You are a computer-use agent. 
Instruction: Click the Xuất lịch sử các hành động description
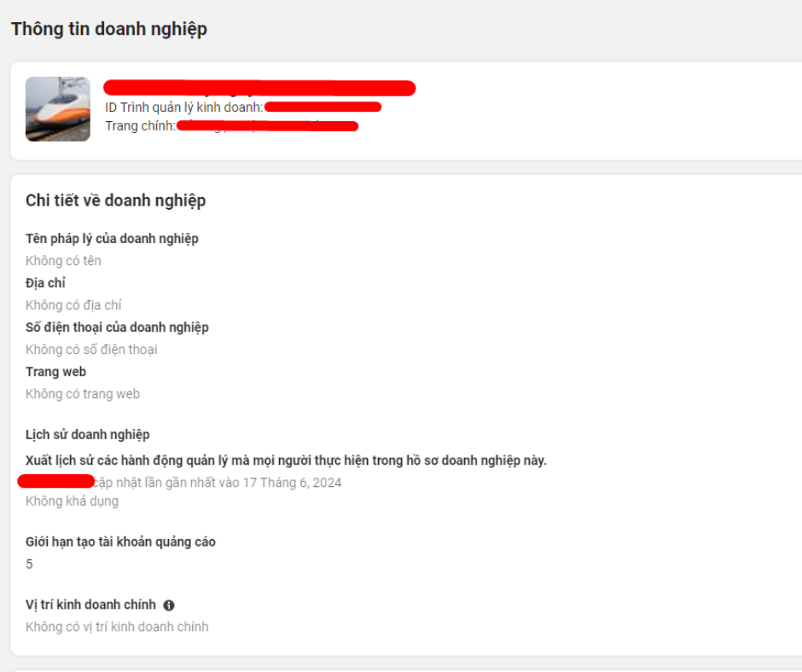286,461
